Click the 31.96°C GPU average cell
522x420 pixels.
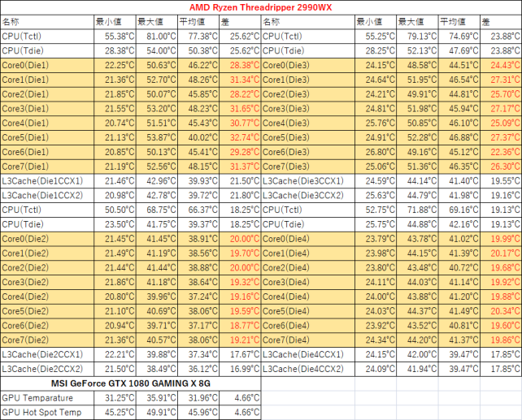[x=198, y=398]
